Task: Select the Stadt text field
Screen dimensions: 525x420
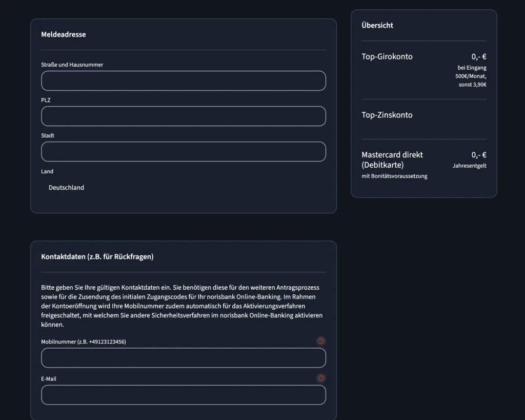Action: point(184,152)
